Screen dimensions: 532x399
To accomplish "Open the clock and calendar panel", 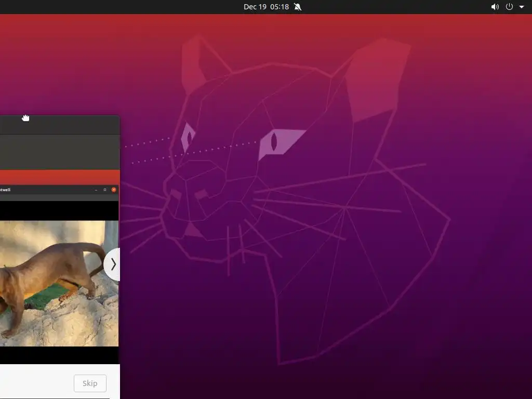I will pos(266,7).
